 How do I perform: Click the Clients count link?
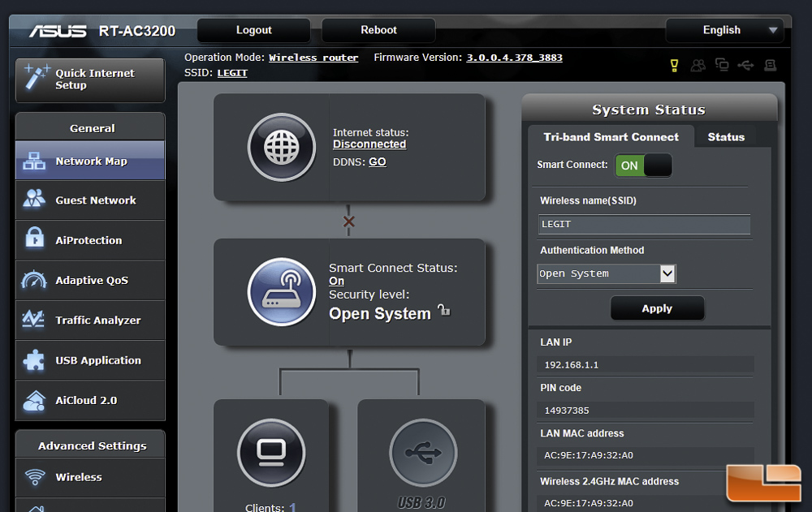(x=292, y=507)
